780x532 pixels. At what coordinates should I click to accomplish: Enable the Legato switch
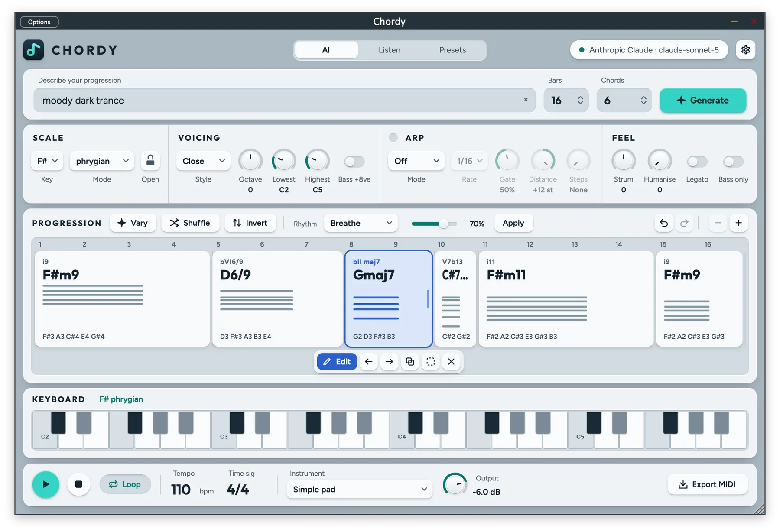click(x=697, y=162)
